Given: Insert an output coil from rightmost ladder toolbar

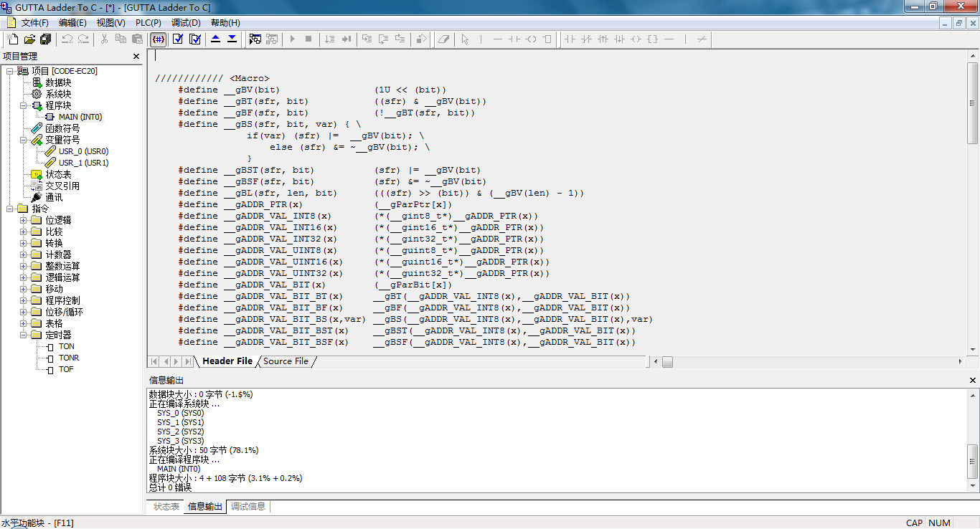Looking at the screenshot, I should pos(636,39).
